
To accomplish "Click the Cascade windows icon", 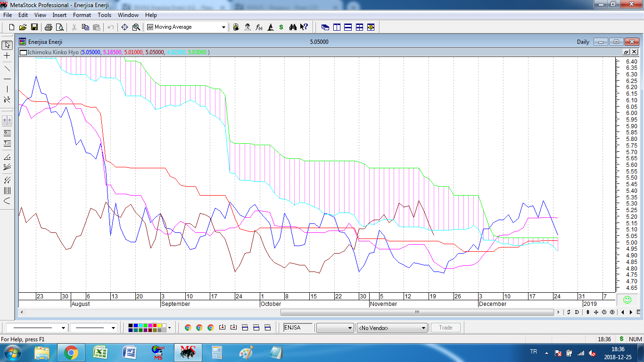I will [325, 27].
